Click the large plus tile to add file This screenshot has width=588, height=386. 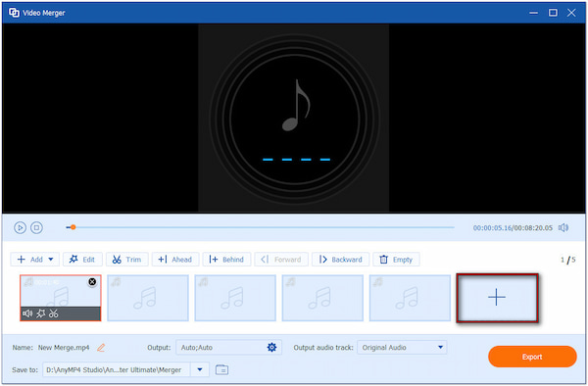coord(497,298)
